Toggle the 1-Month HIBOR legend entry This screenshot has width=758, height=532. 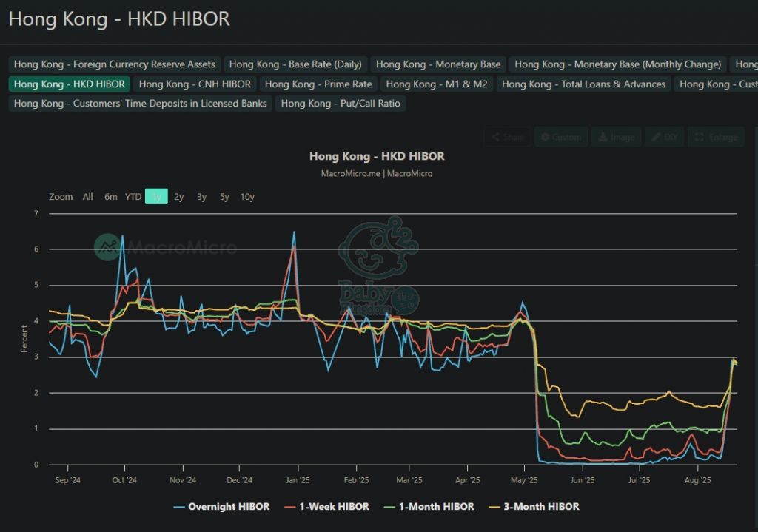[431, 507]
